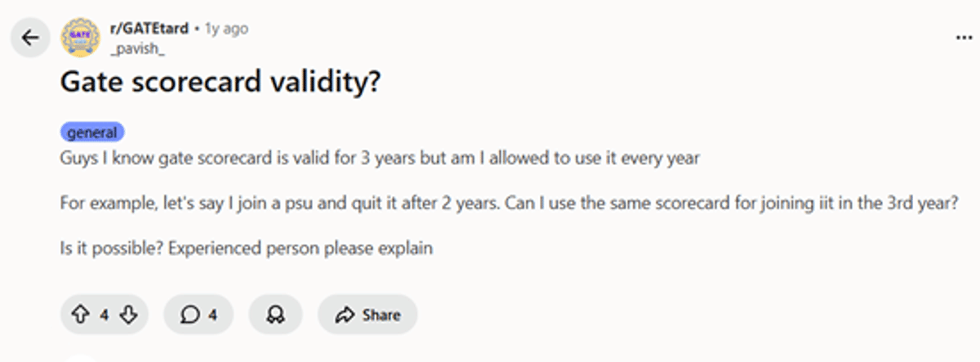Open the r/GATEtard community avatar

tap(80, 38)
